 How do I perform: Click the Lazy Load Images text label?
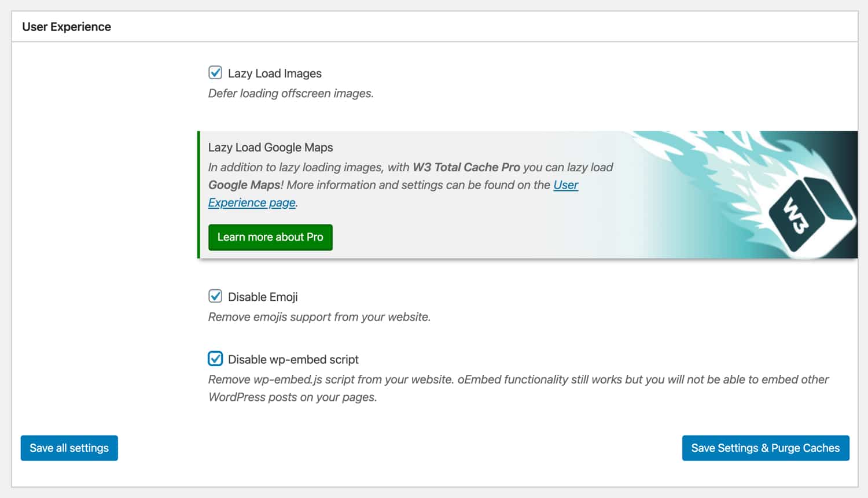pyautogui.click(x=274, y=73)
